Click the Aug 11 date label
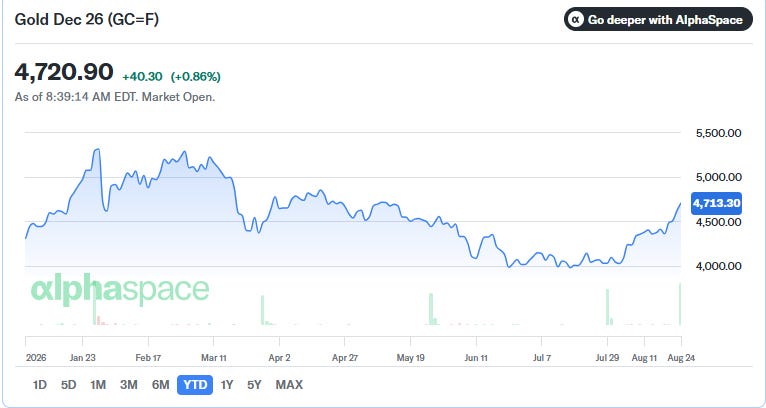766x408 pixels. (x=644, y=358)
